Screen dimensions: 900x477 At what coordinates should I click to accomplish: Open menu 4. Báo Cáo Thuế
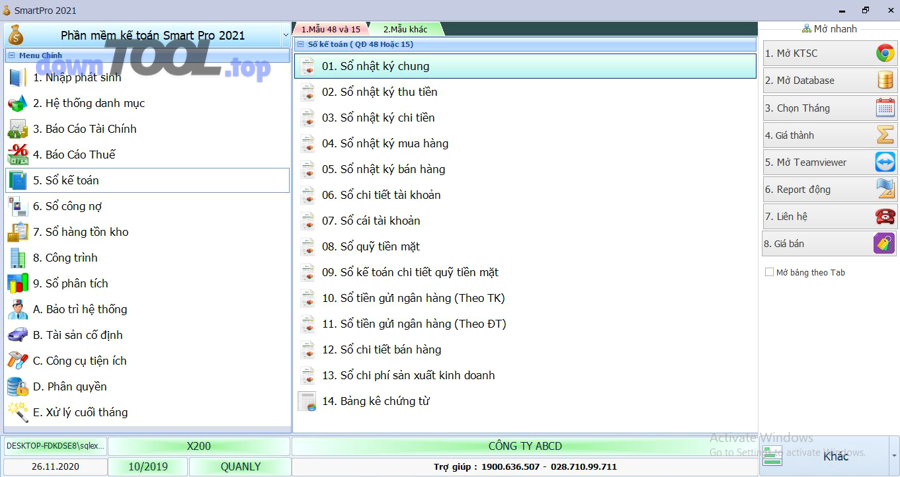click(x=148, y=155)
